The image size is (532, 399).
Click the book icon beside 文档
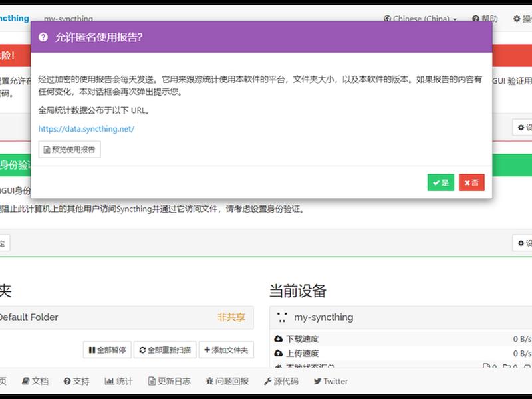[26, 381]
